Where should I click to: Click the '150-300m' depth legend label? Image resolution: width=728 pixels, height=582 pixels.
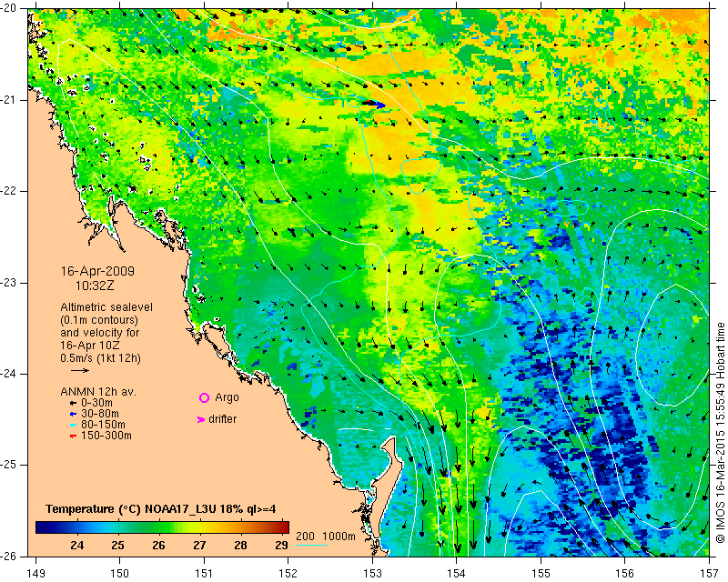[x=106, y=436]
